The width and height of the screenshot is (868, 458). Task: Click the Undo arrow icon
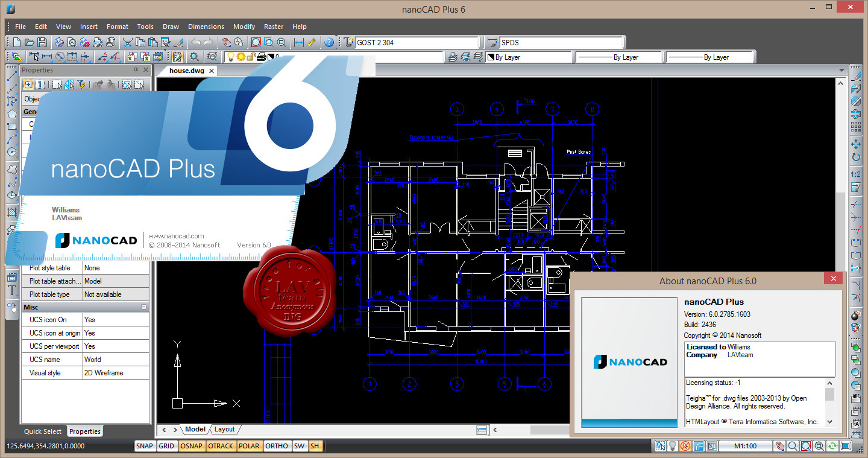click(195, 42)
